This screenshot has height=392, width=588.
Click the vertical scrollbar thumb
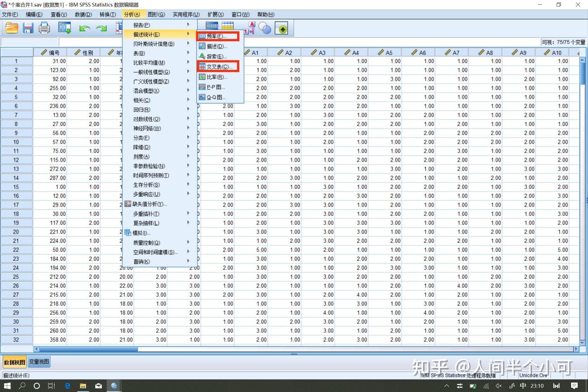[583, 73]
